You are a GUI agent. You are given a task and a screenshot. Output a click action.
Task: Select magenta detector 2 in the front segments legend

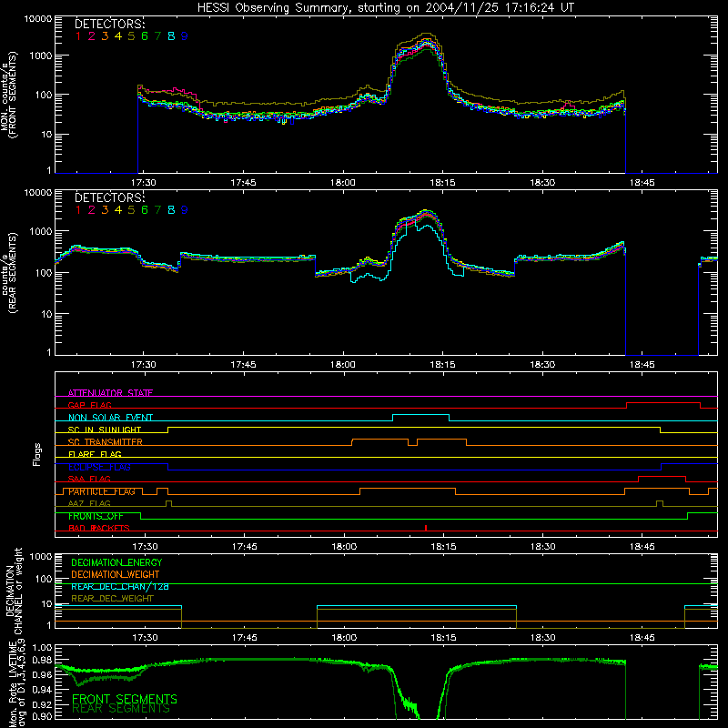click(92, 36)
